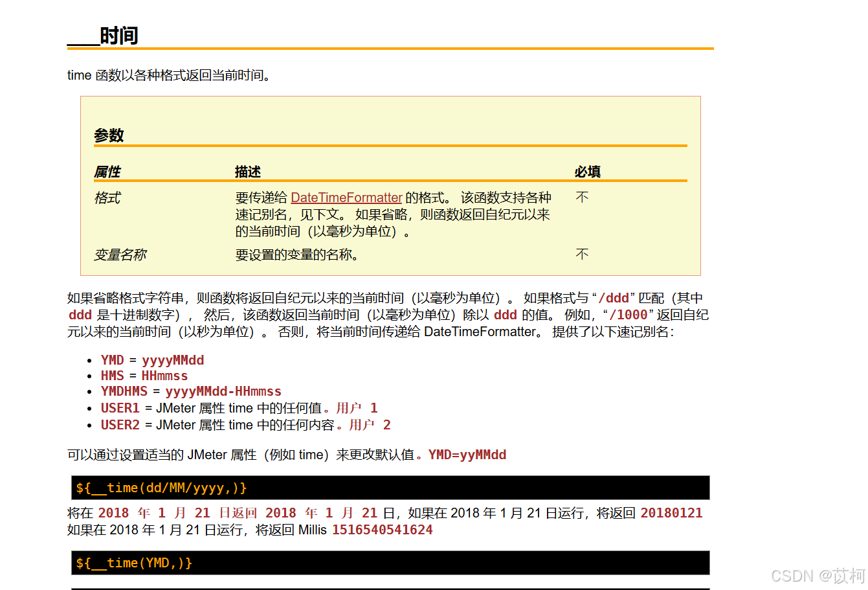Click the YMD = yyyyMMdd list item
Screen dimensions: 868x590
(x=152, y=360)
